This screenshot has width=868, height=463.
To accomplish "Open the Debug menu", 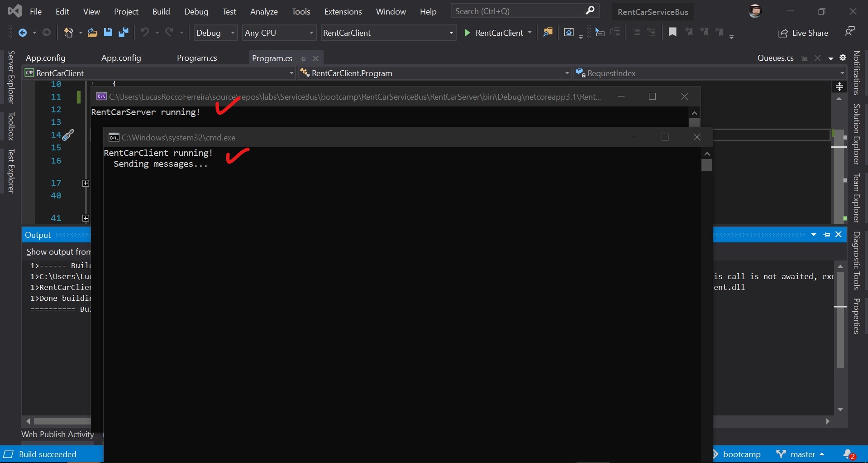I will (196, 11).
